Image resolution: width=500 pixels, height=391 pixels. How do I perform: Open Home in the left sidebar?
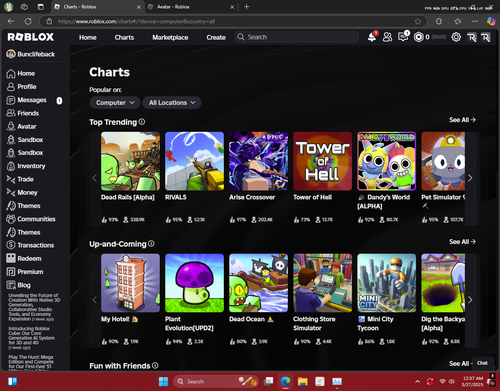(x=21, y=73)
